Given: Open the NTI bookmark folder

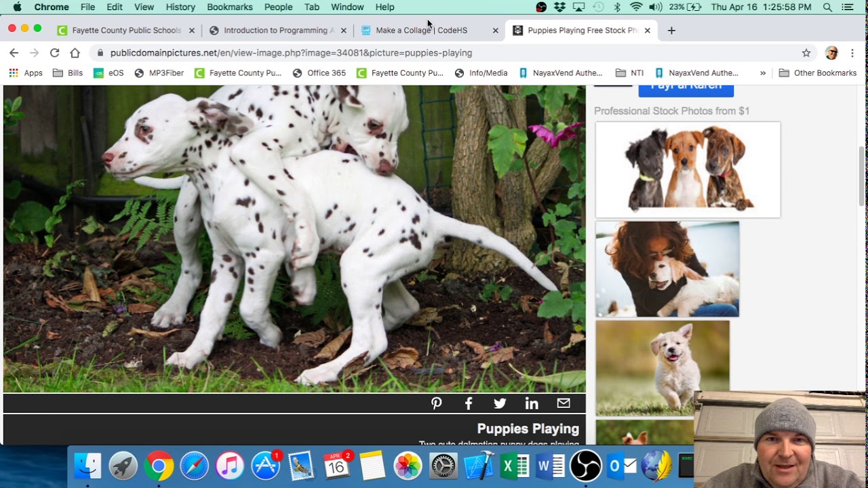Looking at the screenshot, I should click(x=629, y=73).
